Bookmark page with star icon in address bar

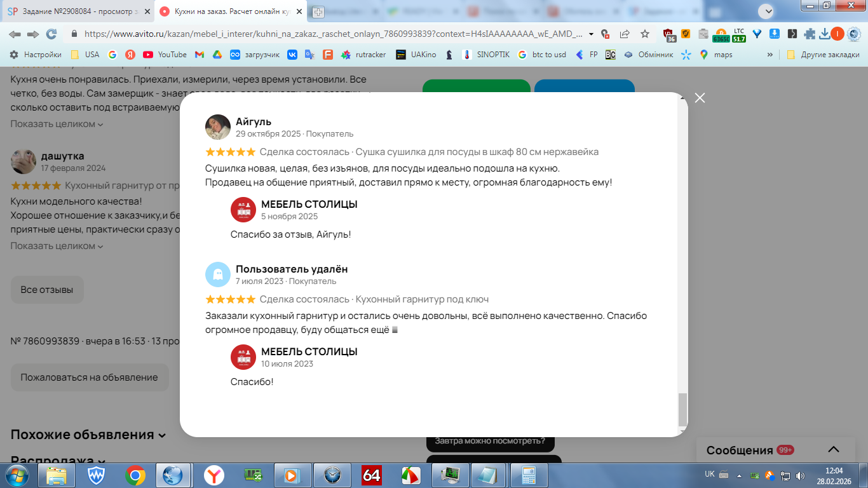point(645,34)
